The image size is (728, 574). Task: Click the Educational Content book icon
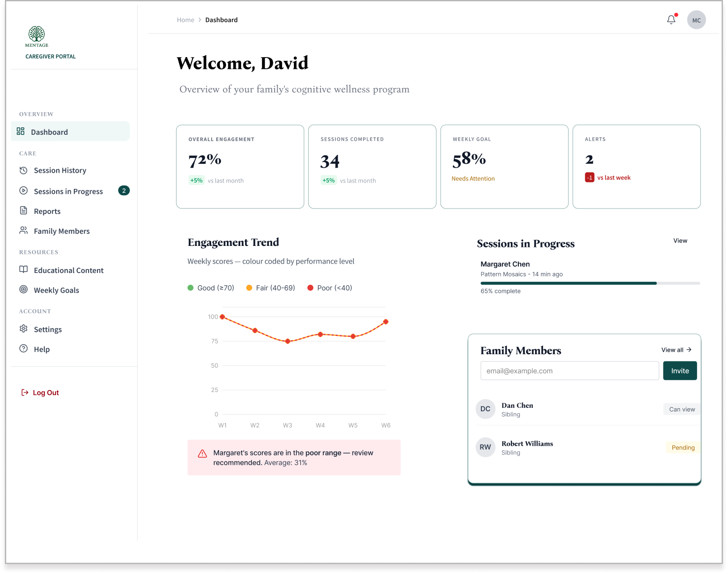coord(23,270)
